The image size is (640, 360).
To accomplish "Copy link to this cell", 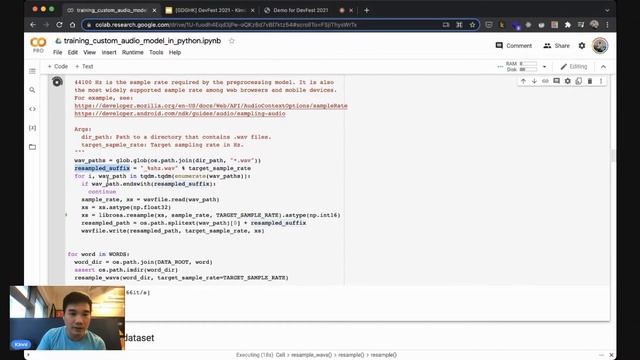I will click(545, 81).
